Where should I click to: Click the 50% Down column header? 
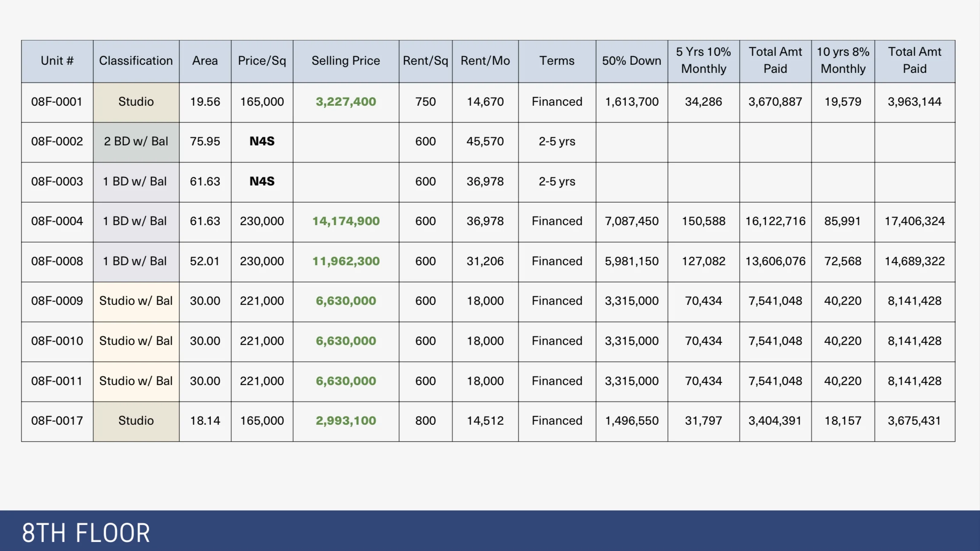point(631,61)
